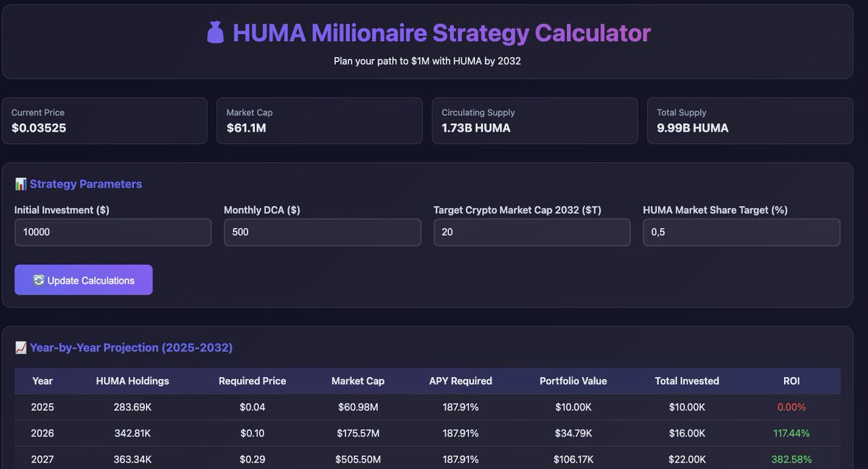Click holdings value 283.69K

[x=132, y=407]
